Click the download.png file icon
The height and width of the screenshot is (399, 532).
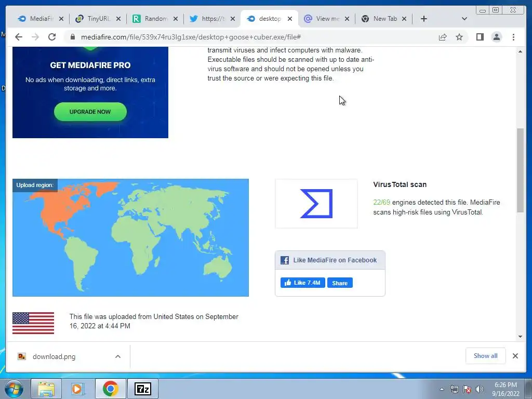[x=22, y=356]
